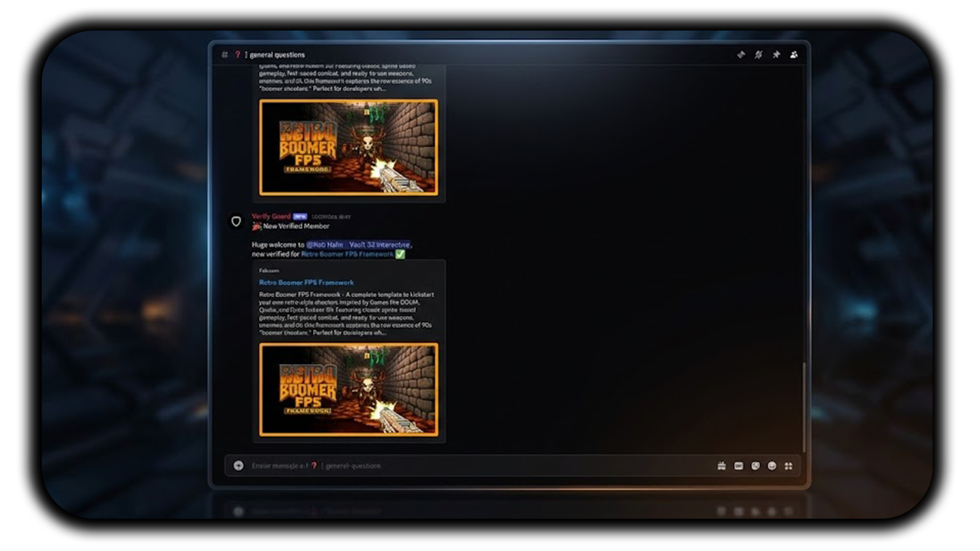The image size is (980, 551).
Task: Open the apps launcher icon in message bar
Action: (x=789, y=466)
